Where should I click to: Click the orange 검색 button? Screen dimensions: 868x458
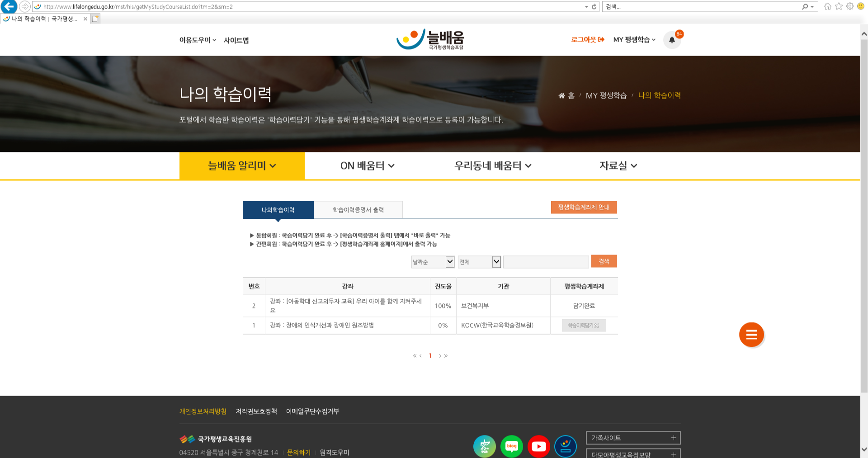[x=604, y=261]
